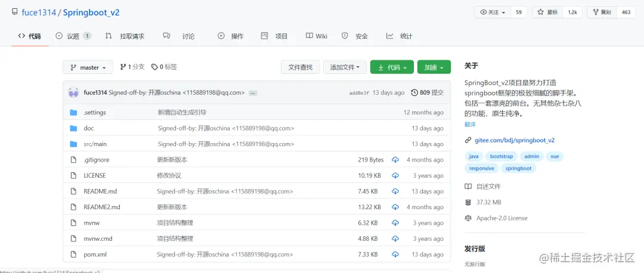Switch to the 讨论 tab
The height and width of the screenshot is (273, 644).
click(179, 36)
